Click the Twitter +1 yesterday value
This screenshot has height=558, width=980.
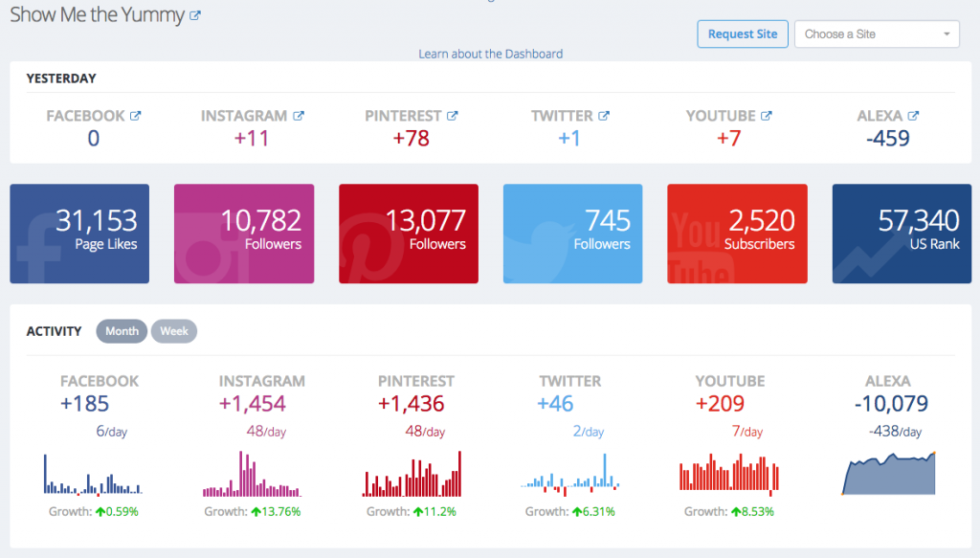569,138
